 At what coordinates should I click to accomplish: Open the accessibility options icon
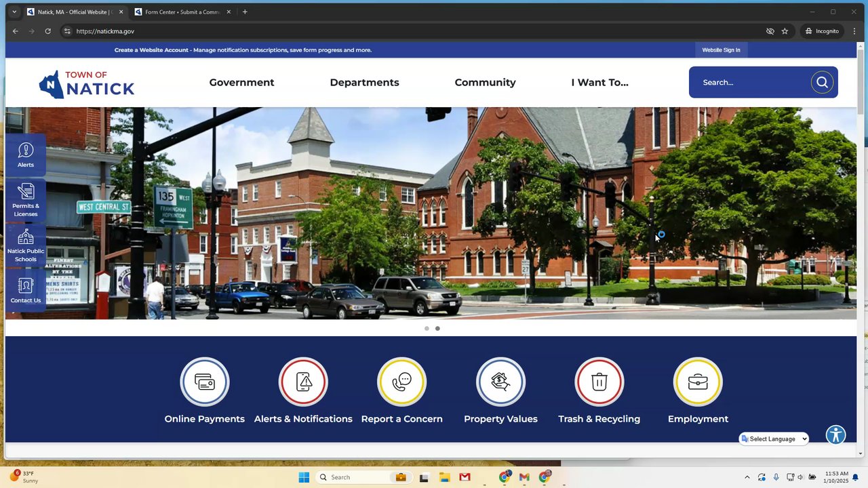[835, 434]
